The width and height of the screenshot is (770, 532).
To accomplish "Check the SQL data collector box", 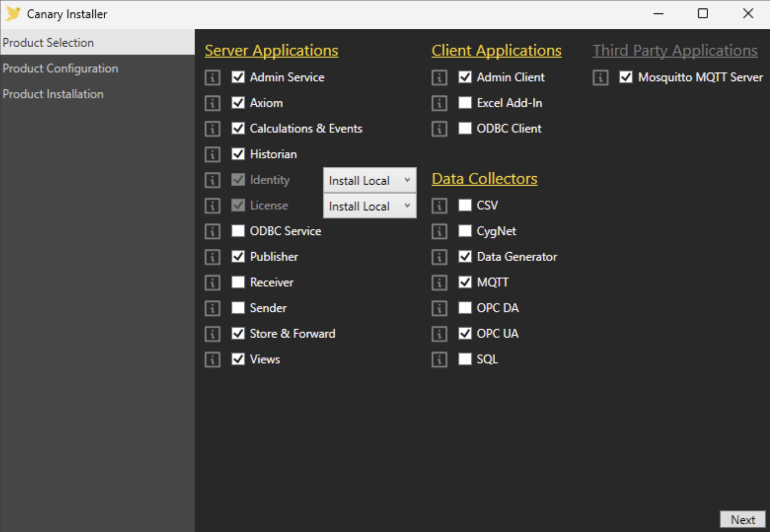I will pos(465,359).
